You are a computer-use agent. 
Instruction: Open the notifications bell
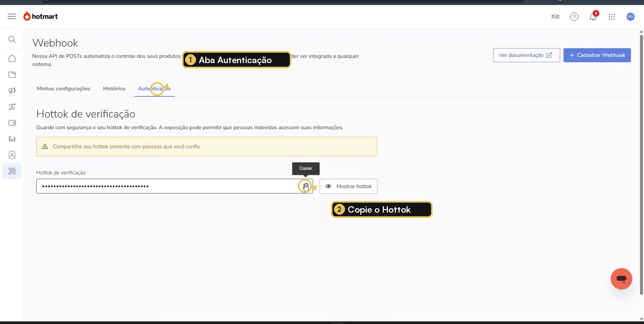593,16
